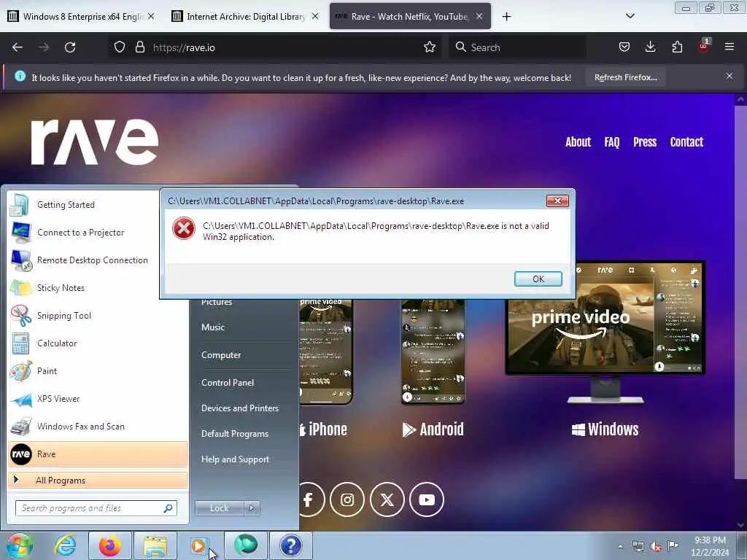The width and height of the screenshot is (747, 560).
Task: Open Control Panel from Start menu
Action: coord(228,382)
